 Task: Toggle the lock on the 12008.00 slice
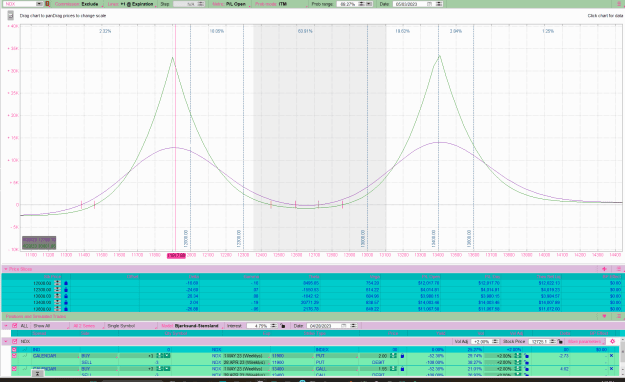66,283
